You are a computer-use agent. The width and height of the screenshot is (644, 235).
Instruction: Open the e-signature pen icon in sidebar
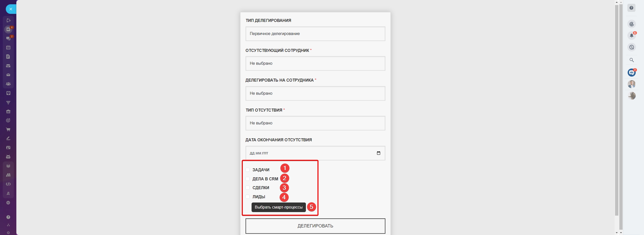(x=8, y=139)
